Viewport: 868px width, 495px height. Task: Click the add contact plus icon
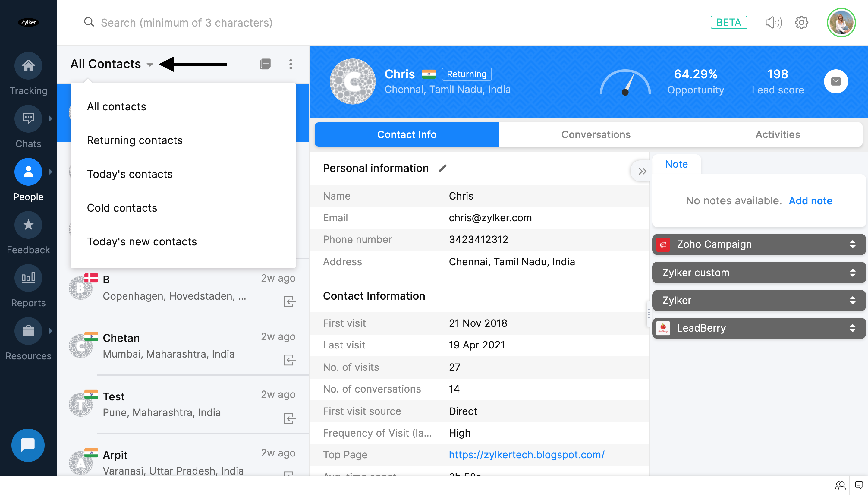[265, 64]
